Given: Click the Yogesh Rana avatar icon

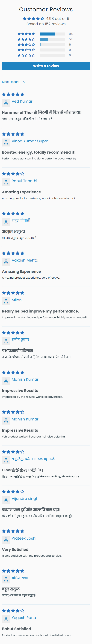Looking at the screenshot, I should click(6, 619).
